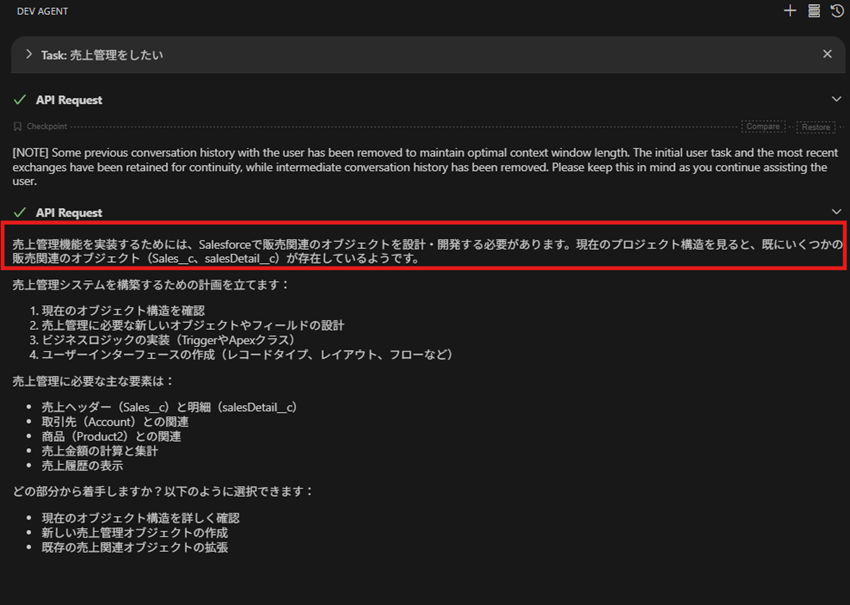
Task: Close the current task with the X
Action: [x=827, y=54]
